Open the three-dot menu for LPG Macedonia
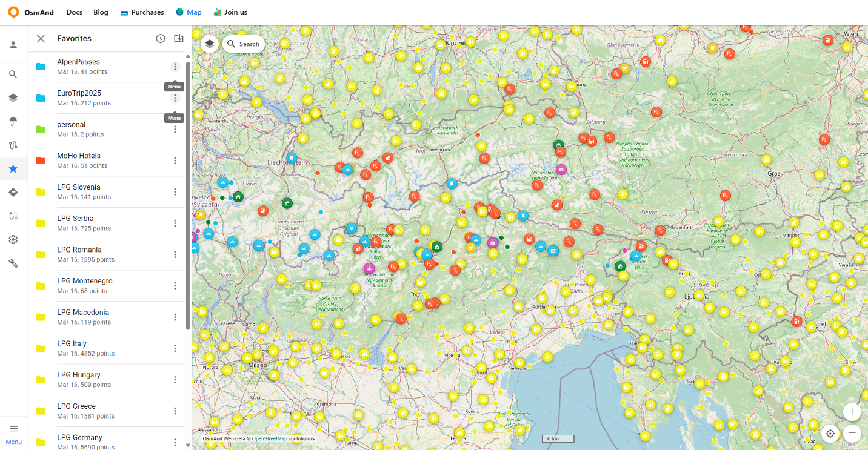868x450 pixels. point(175,317)
